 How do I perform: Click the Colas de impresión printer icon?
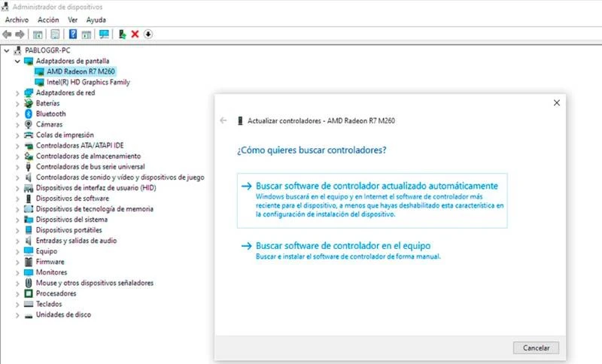click(x=29, y=135)
